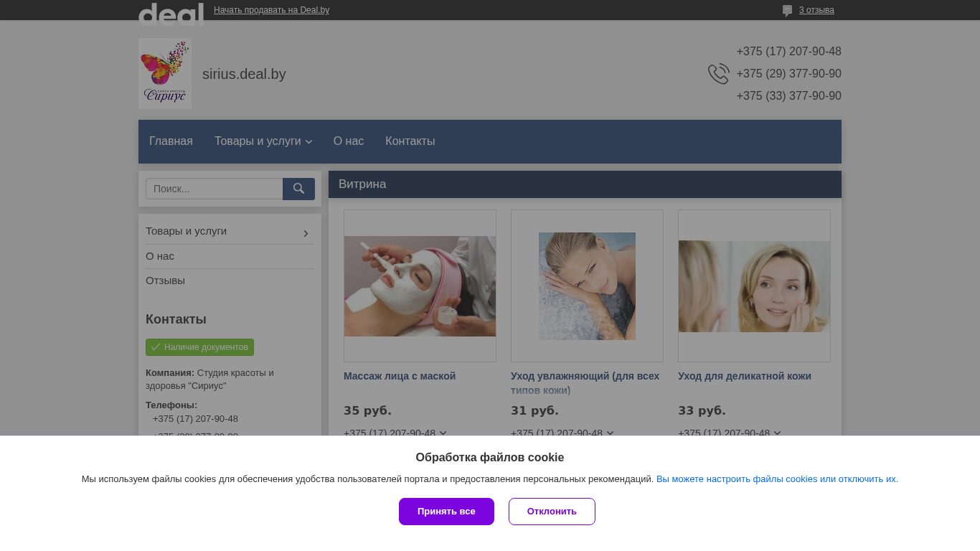This screenshot has width=980, height=551.
Task: Go to О нас in the top navigation
Action: (x=349, y=141)
